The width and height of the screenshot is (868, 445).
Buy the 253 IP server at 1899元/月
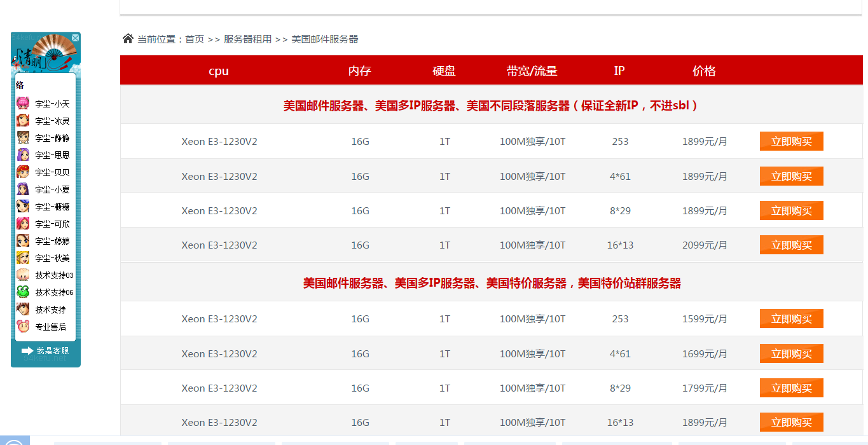[791, 141]
